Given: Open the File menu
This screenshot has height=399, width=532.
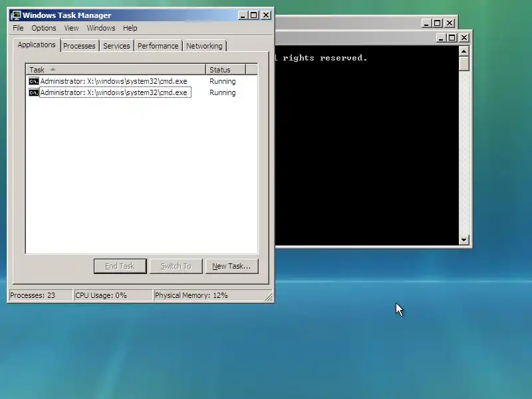Looking at the screenshot, I should (18, 28).
